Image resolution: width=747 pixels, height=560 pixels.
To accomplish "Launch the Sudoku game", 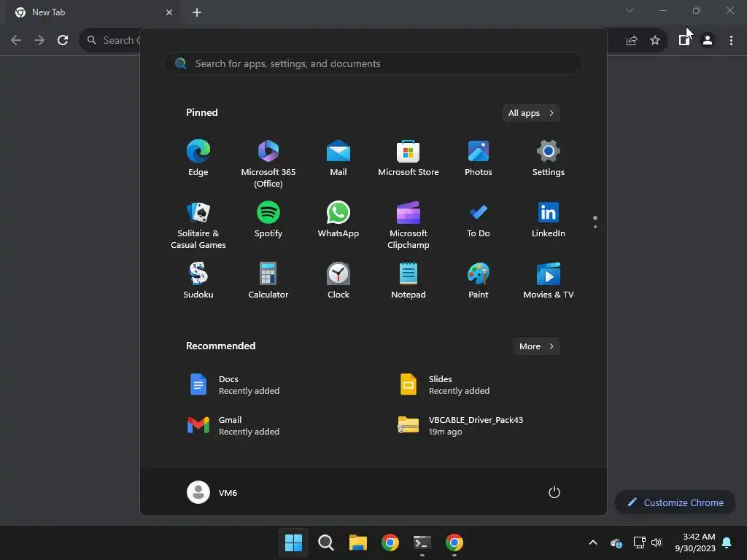I will click(198, 281).
